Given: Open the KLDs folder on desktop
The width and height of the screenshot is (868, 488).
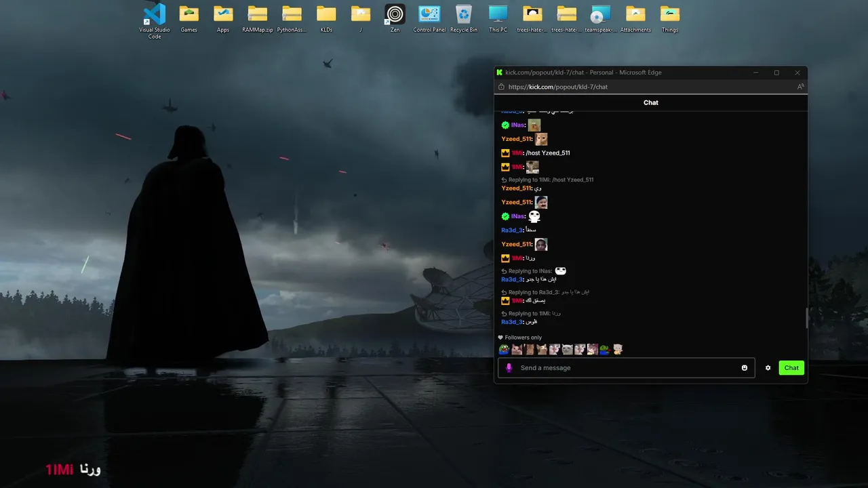Looking at the screenshot, I should (326, 19).
